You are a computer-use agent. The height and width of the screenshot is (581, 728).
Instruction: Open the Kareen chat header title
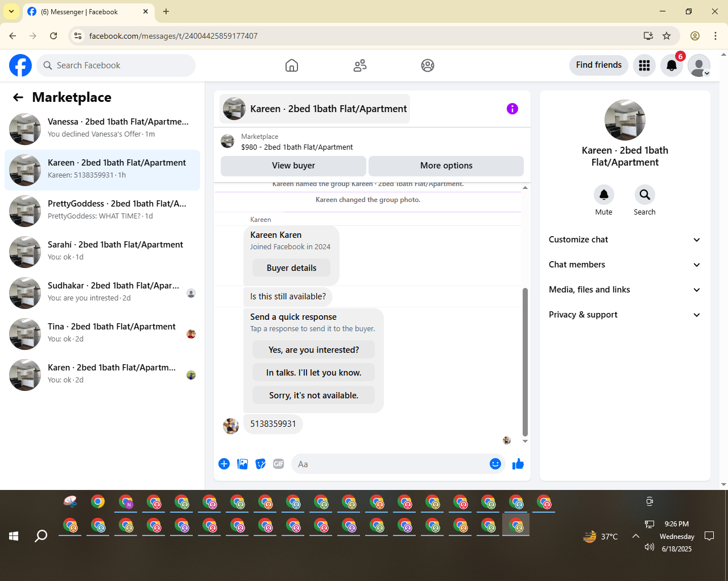click(x=315, y=109)
